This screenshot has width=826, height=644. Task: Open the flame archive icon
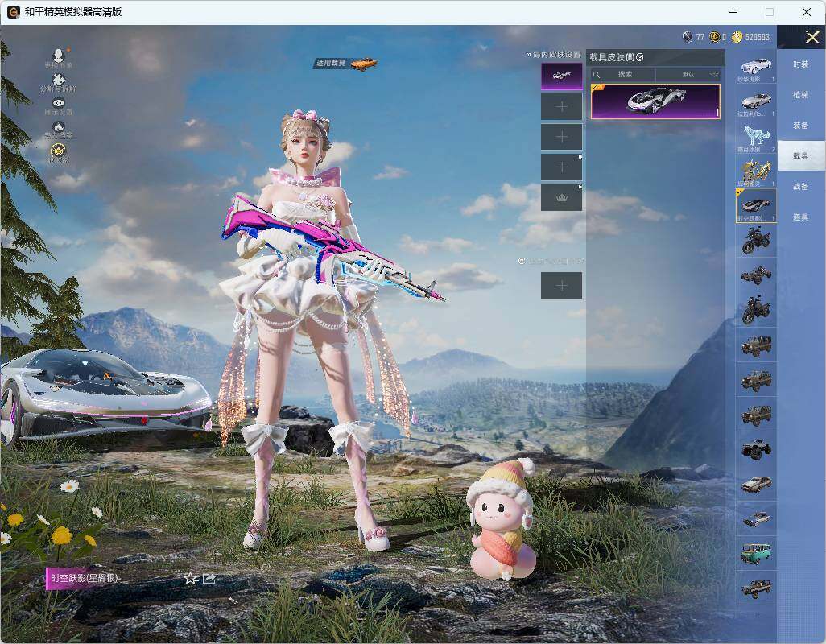point(59,126)
